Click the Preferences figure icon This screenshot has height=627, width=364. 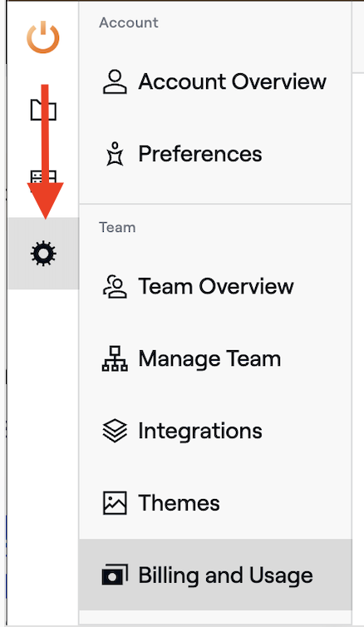point(115,154)
